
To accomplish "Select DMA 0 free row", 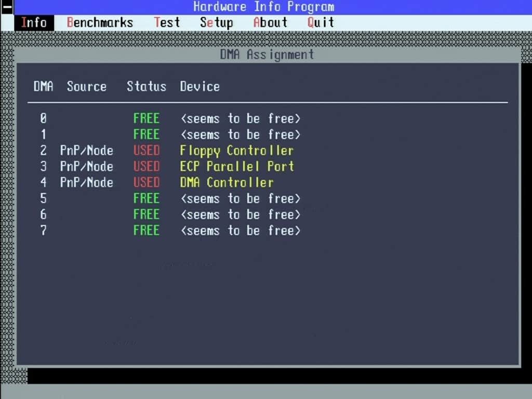I will 170,119.
